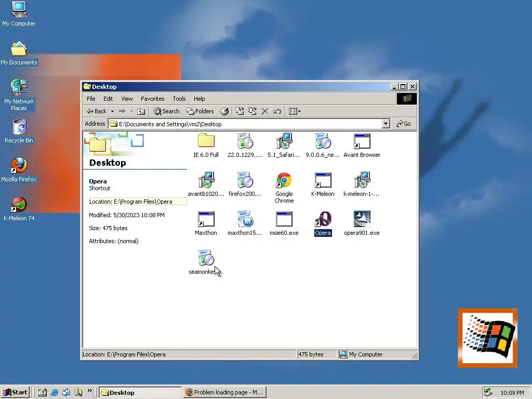
Task: Click the Move To toolbar icon
Action: [240, 111]
